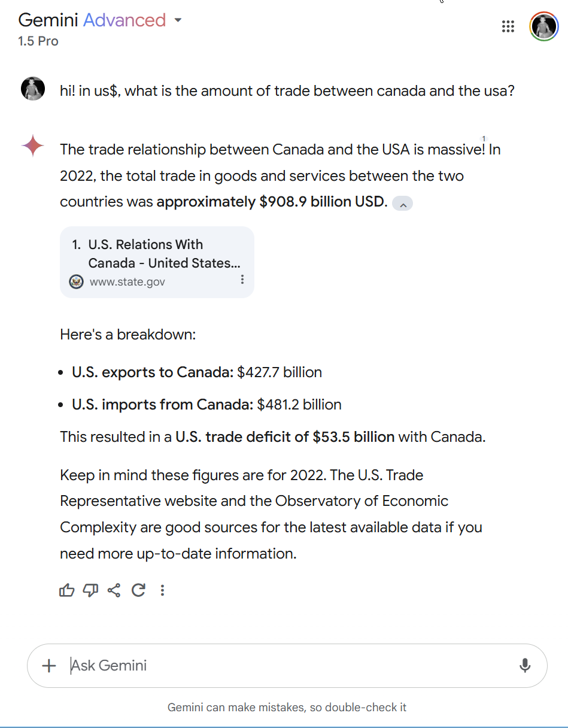Like the response with thumbs up
The width and height of the screenshot is (568, 728).
(x=67, y=591)
